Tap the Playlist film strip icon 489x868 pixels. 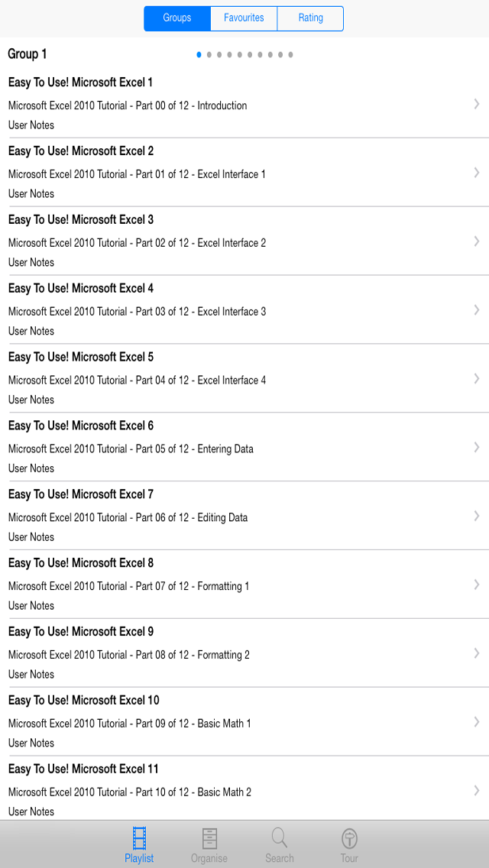[139, 839]
